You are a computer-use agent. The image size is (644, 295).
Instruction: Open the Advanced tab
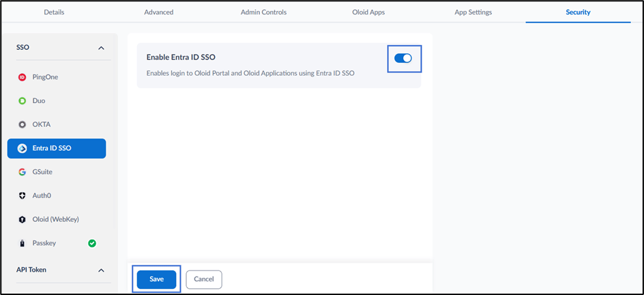click(158, 12)
